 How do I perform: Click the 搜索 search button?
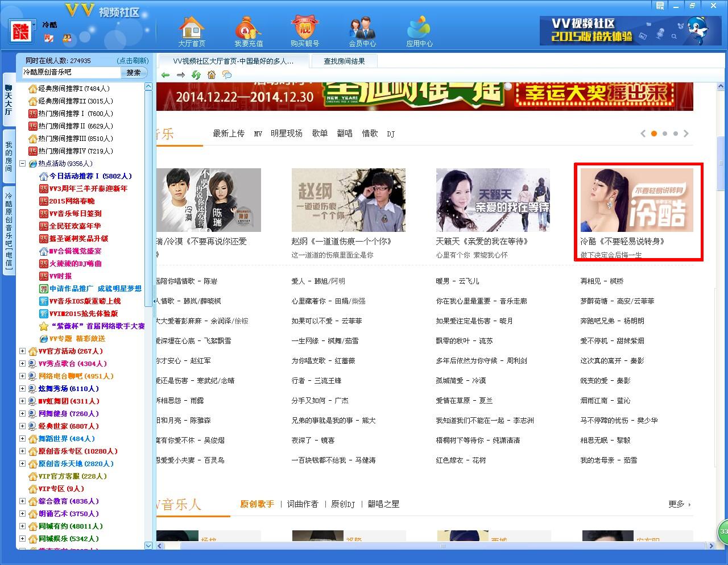pos(134,73)
